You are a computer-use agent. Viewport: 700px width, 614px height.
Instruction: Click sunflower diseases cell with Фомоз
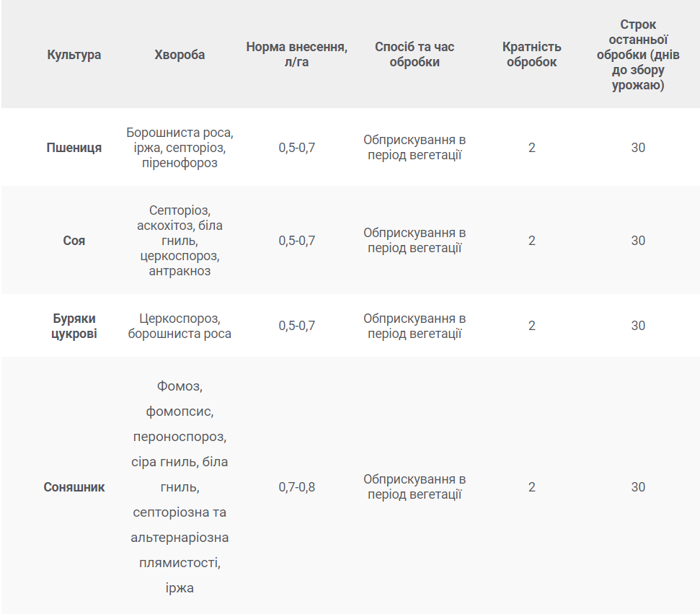click(x=180, y=487)
